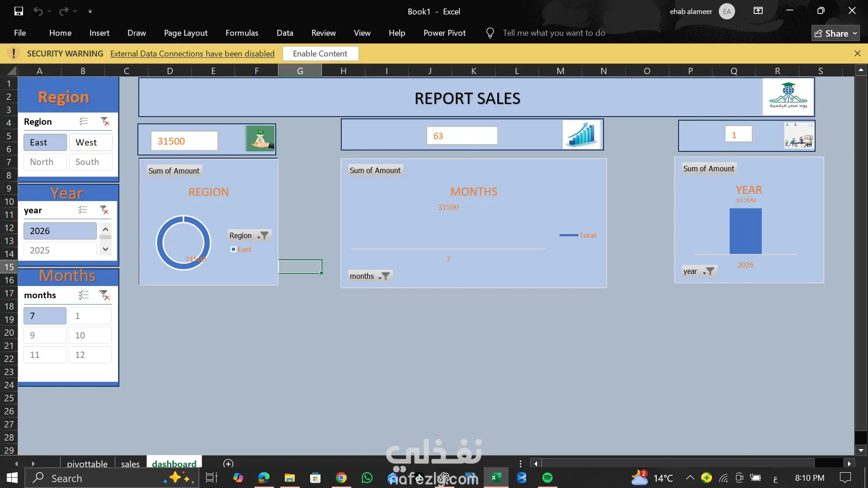The image size is (868, 488).
Task: Click the Save icon in the title bar
Action: point(19,11)
